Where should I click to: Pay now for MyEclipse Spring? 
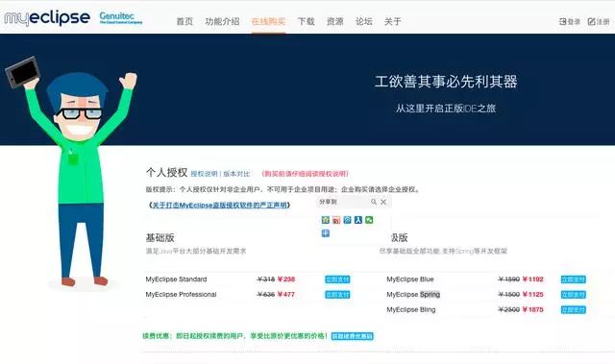(x=574, y=295)
